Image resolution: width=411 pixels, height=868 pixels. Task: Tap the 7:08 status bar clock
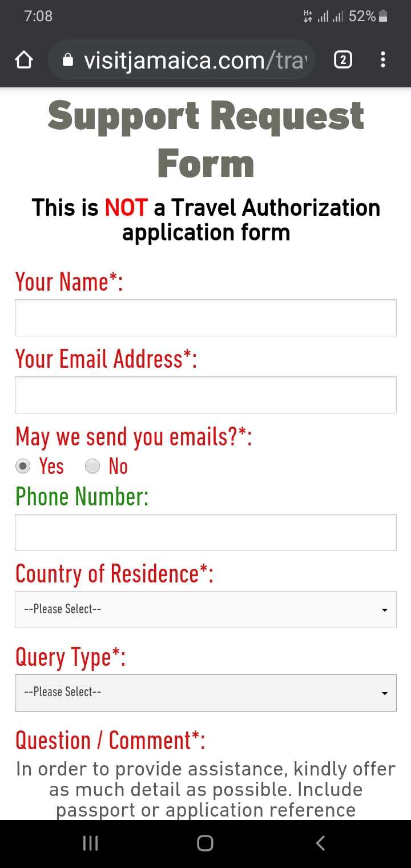[x=38, y=16]
